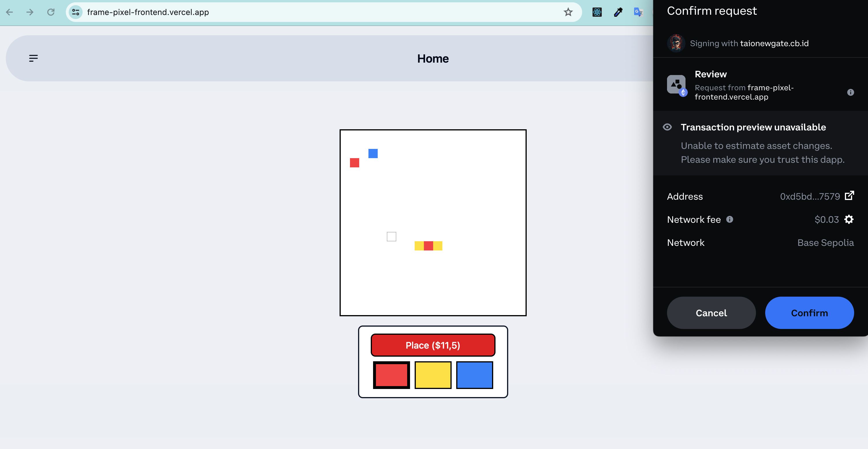
Task: Click the Place ($11,5) button
Action: point(433,344)
